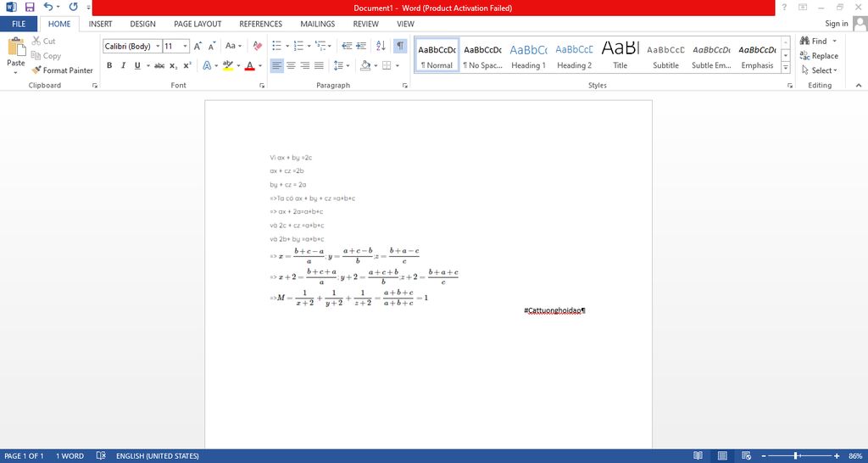The width and height of the screenshot is (868, 463).
Task: Apply subscript formatting
Action: [x=173, y=65]
